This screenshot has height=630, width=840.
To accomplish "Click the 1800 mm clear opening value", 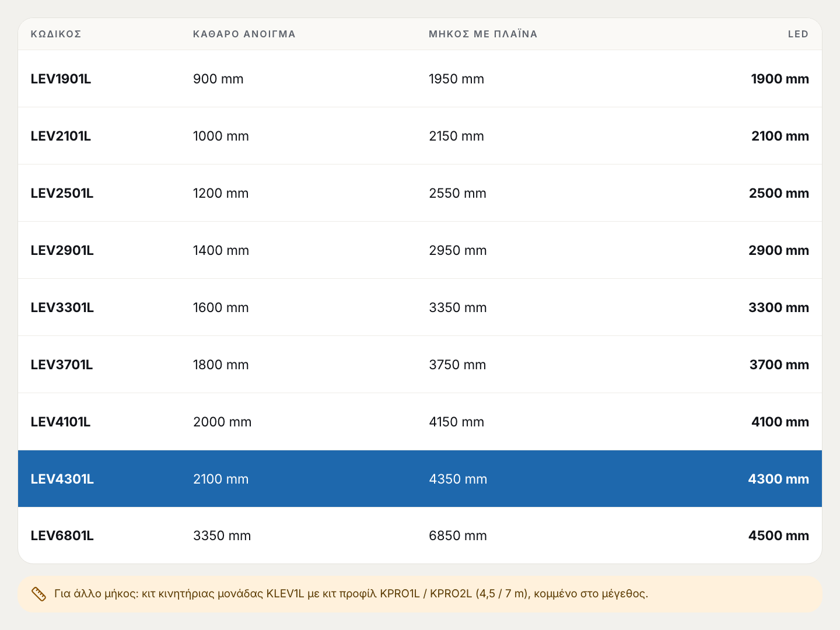I will [x=221, y=365].
